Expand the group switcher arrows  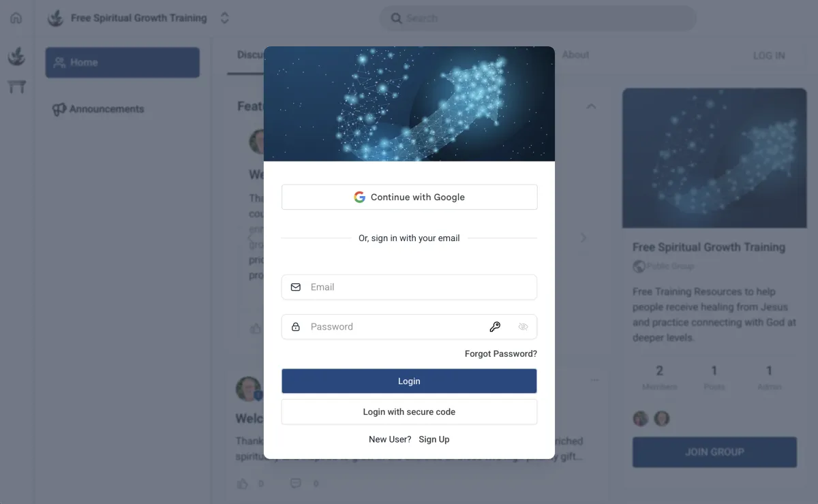[225, 18]
